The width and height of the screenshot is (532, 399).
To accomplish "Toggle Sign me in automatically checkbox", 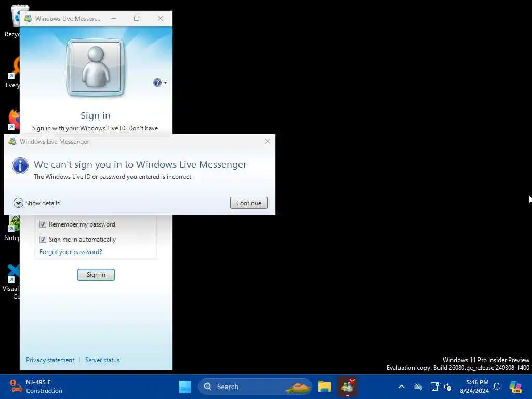I will click(43, 239).
